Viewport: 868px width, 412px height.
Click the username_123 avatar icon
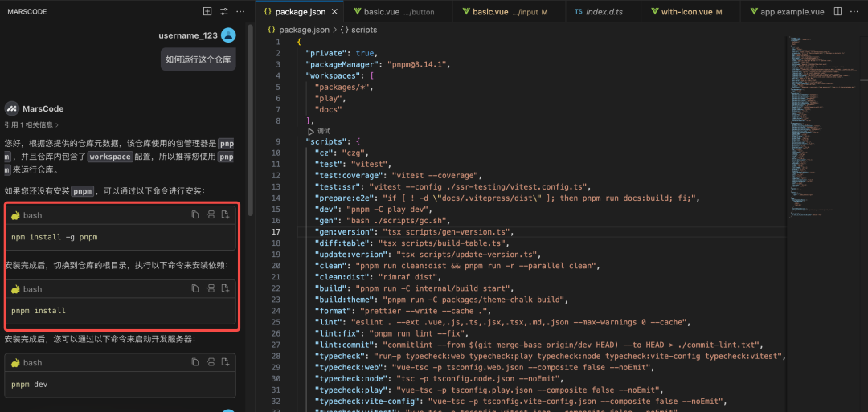point(228,35)
